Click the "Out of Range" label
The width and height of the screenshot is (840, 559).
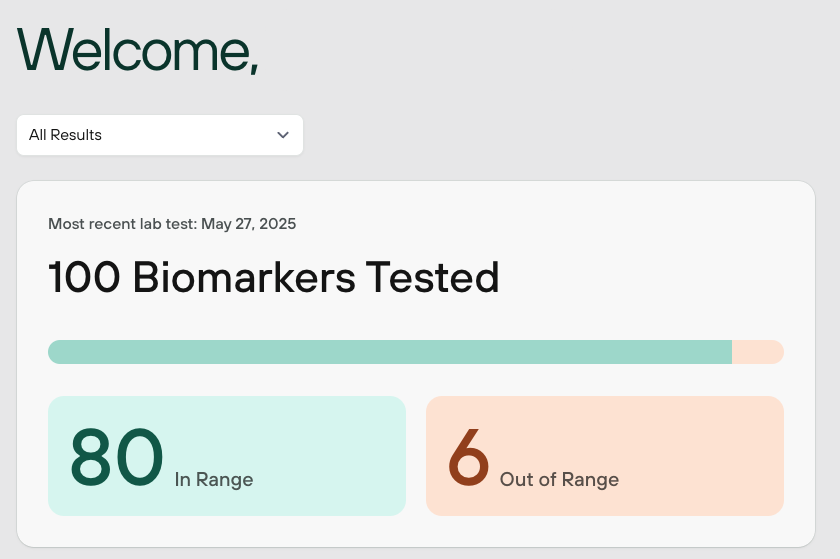point(559,480)
